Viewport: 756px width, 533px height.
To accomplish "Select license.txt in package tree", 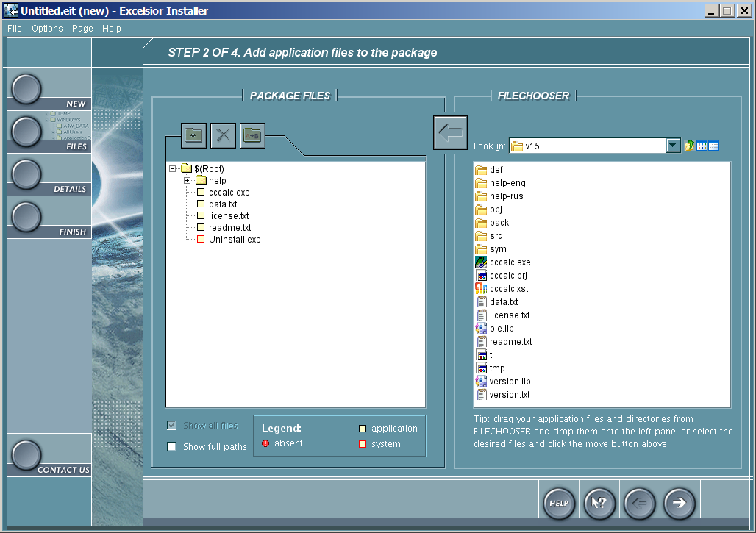I will click(229, 216).
